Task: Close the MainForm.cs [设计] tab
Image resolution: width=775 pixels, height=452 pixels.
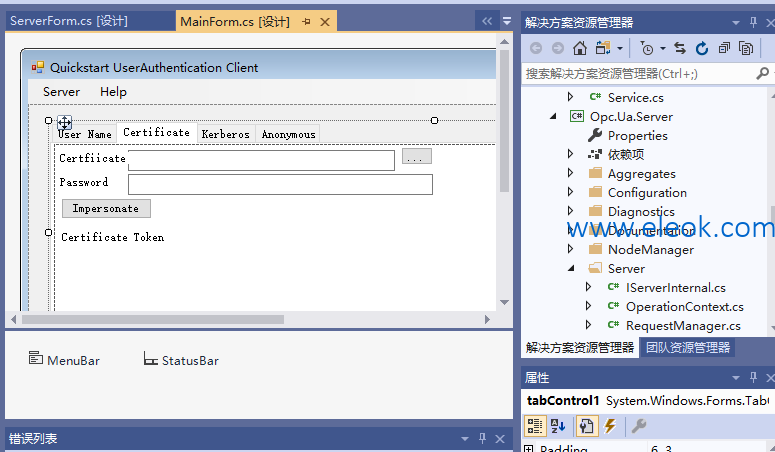Action: click(x=325, y=22)
